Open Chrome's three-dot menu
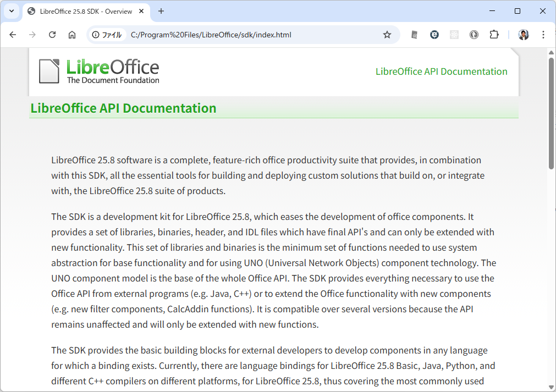Image resolution: width=556 pixels, height=392 pixels. (x=543, y=35)
